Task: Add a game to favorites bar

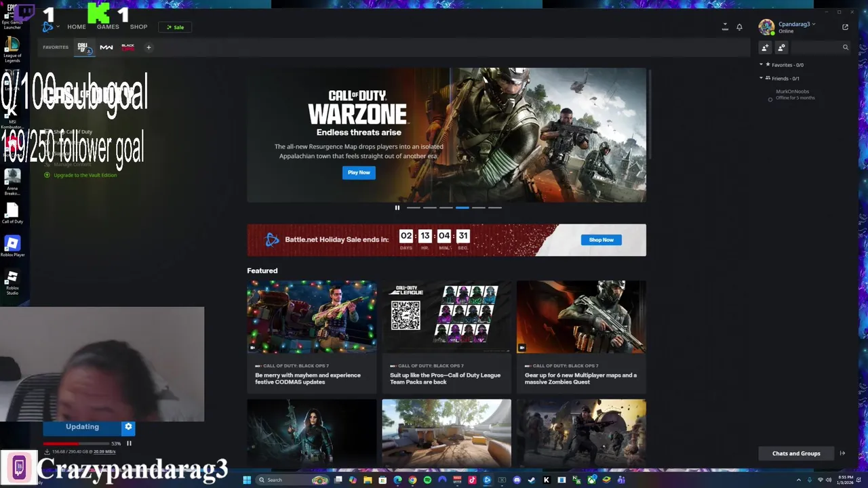Action: click(x=149, y=47)
